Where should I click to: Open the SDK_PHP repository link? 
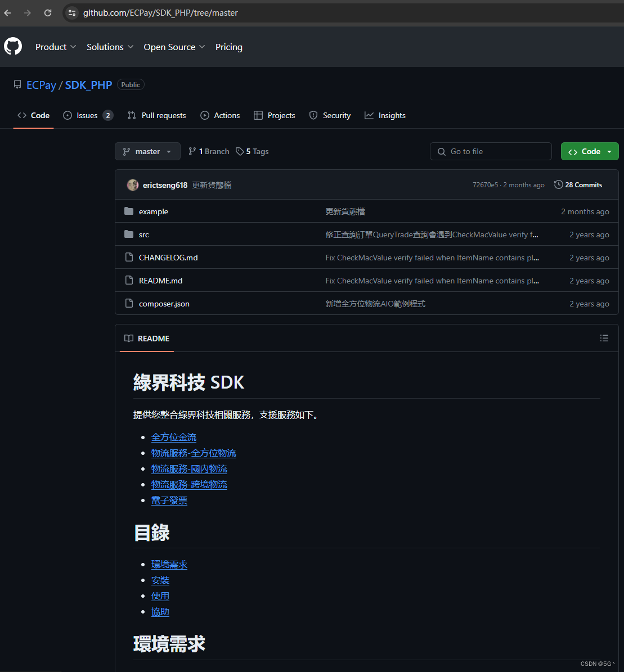(x=88, y=85)
